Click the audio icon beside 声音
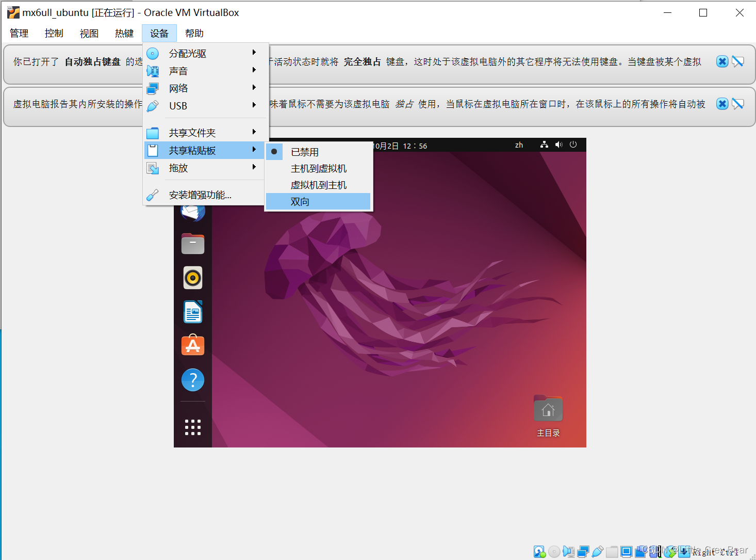Screen dimensions: 756x560 153,71
